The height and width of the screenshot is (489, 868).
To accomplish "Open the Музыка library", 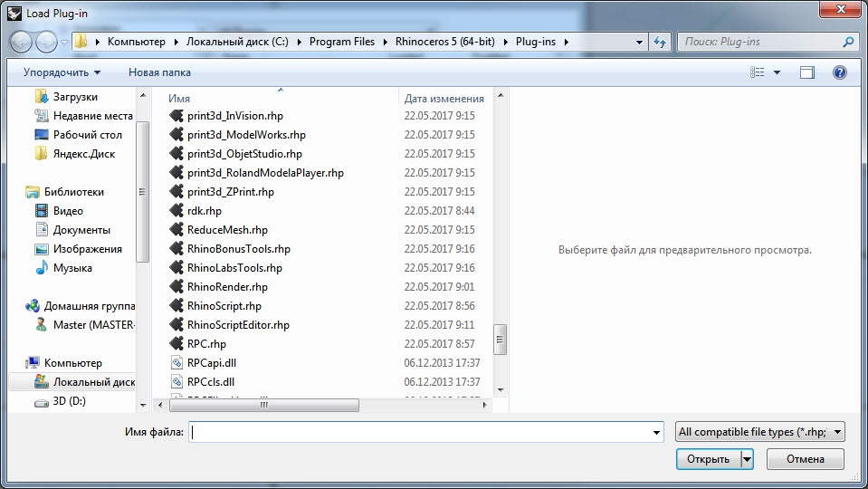I will (63, 268).
